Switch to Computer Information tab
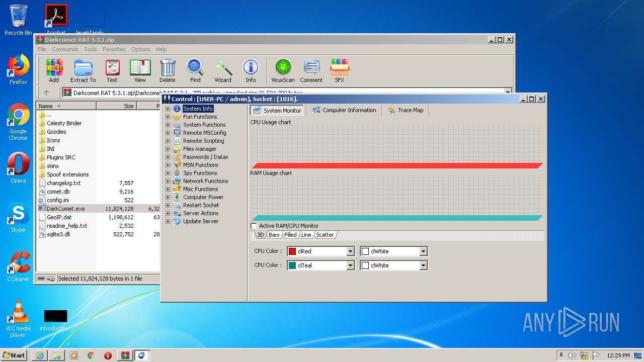The height and width of the screenshot is (362, 644). point(344,110)
